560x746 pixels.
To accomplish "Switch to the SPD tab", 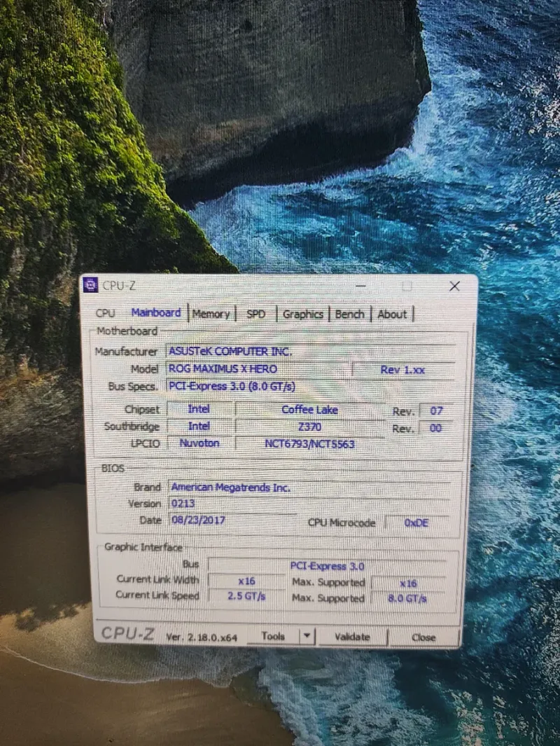I will pyautogui.click(x=255, y=314).
